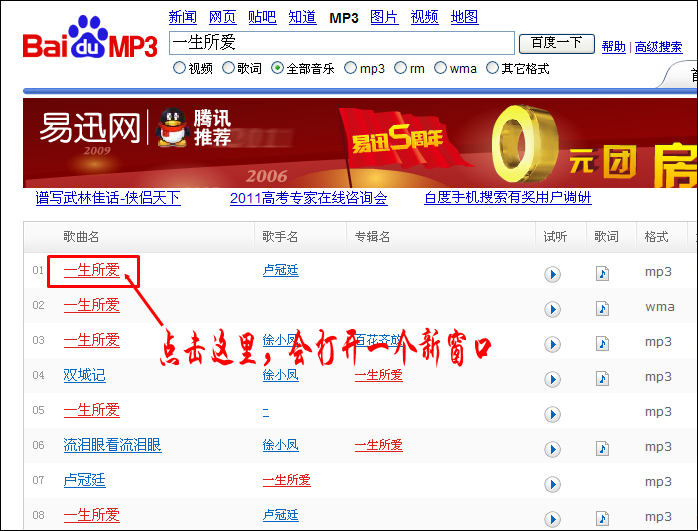Viewport: 698px width, 531px height.
Task: Open song 一生所爱 in row 05
Action: point(92,410)
